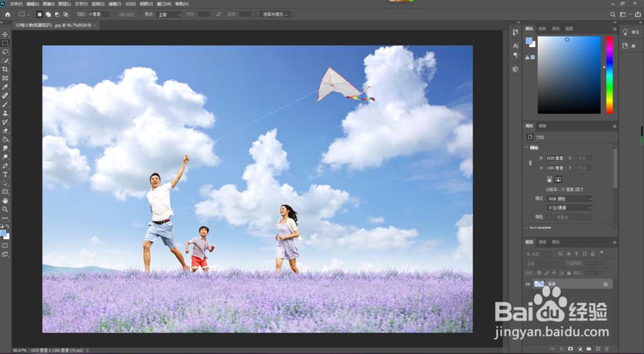Open the 8 位/通道 bit depth dropdown
The image size is (644, 354).
(570, 208)
